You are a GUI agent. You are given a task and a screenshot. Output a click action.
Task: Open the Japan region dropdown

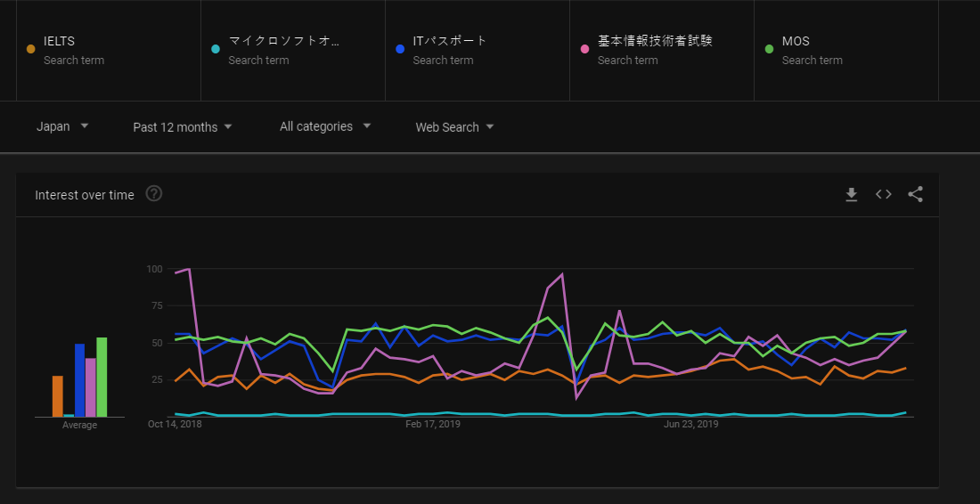62,126
